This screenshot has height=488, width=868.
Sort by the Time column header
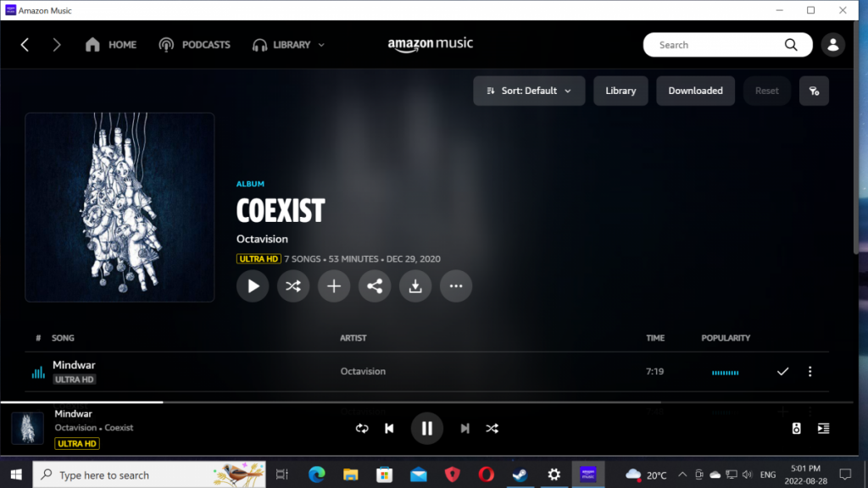point(655,338)
